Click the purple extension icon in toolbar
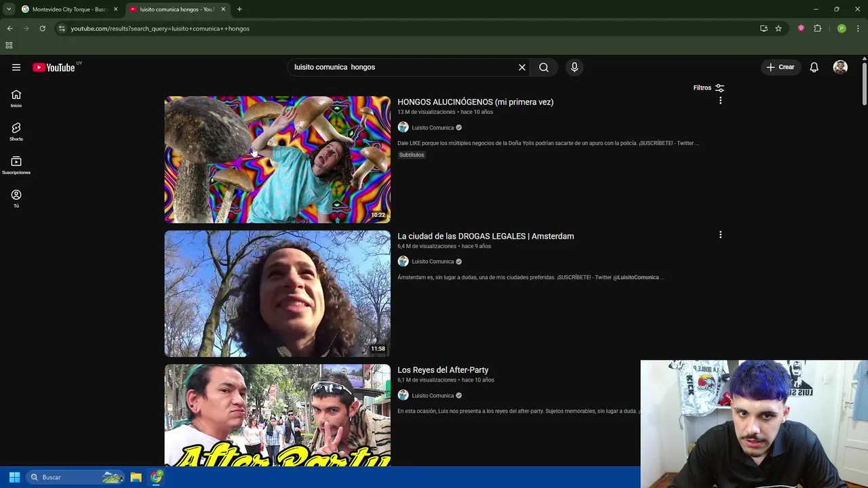 coord(801,28)
